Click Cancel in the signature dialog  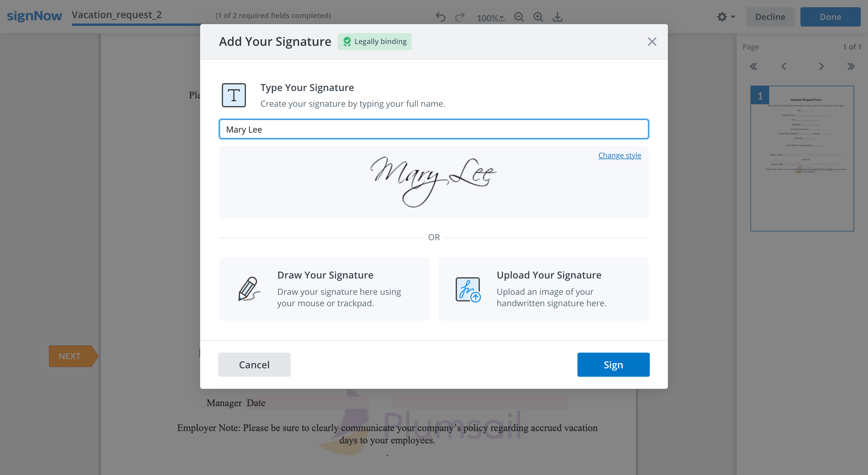(254, 364)
